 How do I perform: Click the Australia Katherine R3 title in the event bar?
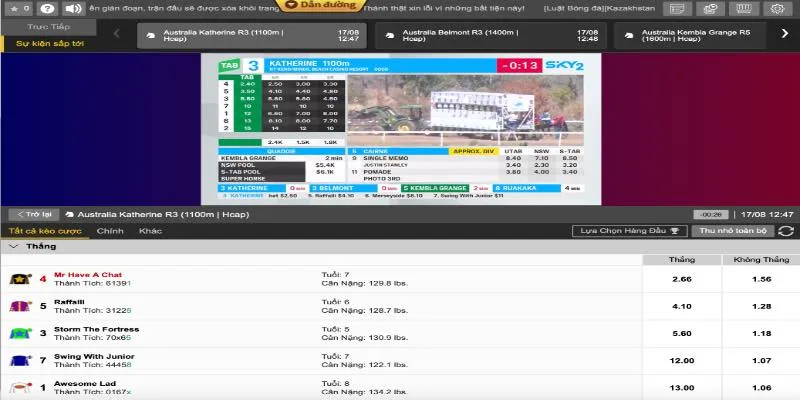pos(163,215)
